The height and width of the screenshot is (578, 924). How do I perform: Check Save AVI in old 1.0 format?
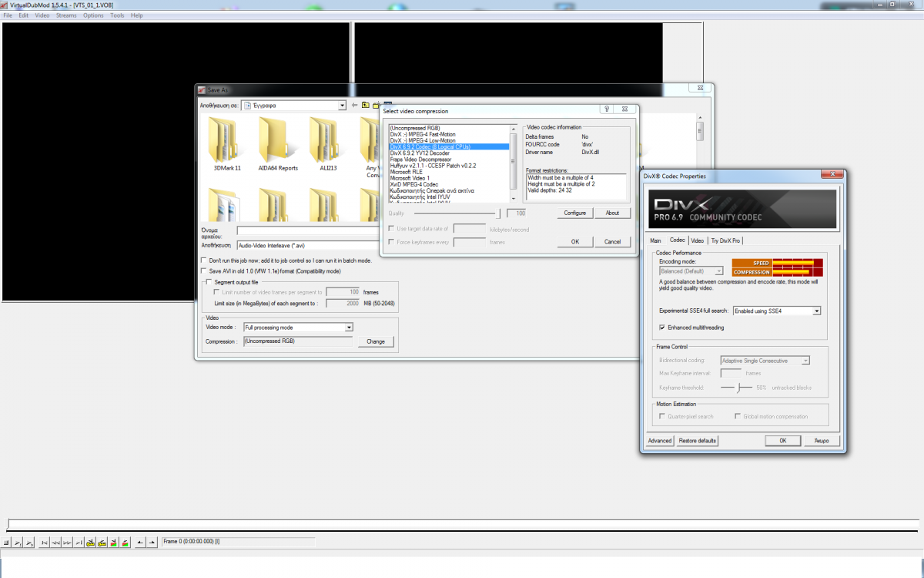(x=203, y=271)
